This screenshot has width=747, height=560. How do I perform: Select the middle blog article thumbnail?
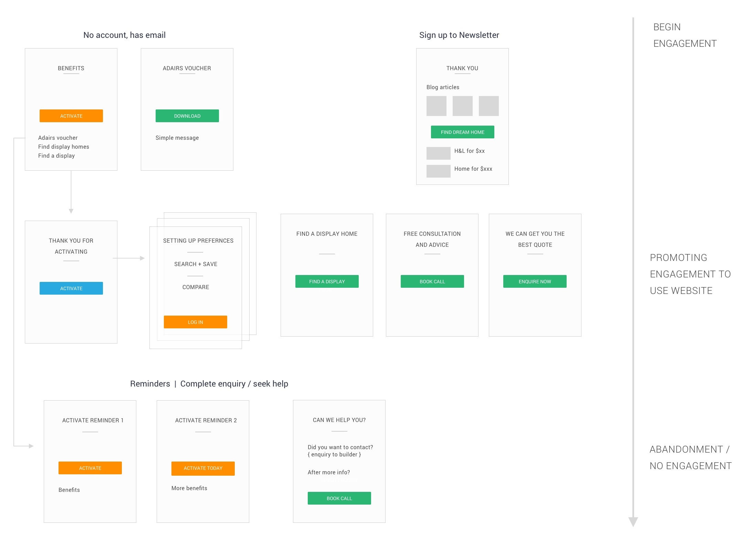462,106
